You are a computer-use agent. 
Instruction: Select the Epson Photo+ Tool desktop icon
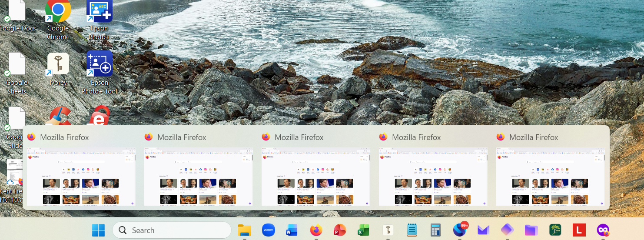100,73
